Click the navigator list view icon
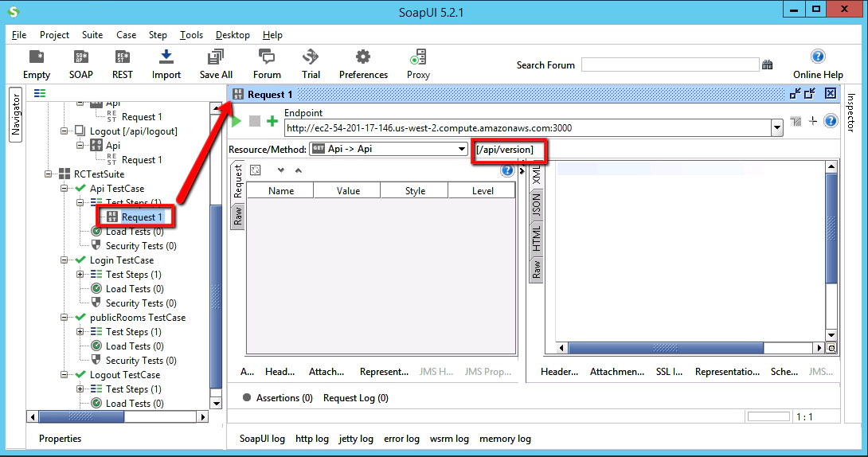868x457 pixels. 40,93
